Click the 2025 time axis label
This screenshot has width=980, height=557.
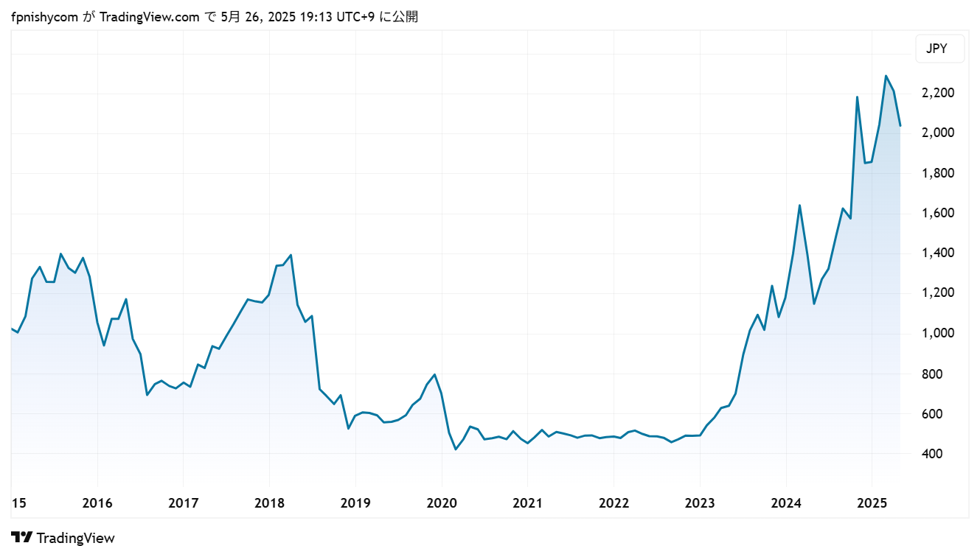tap(872, 503)
